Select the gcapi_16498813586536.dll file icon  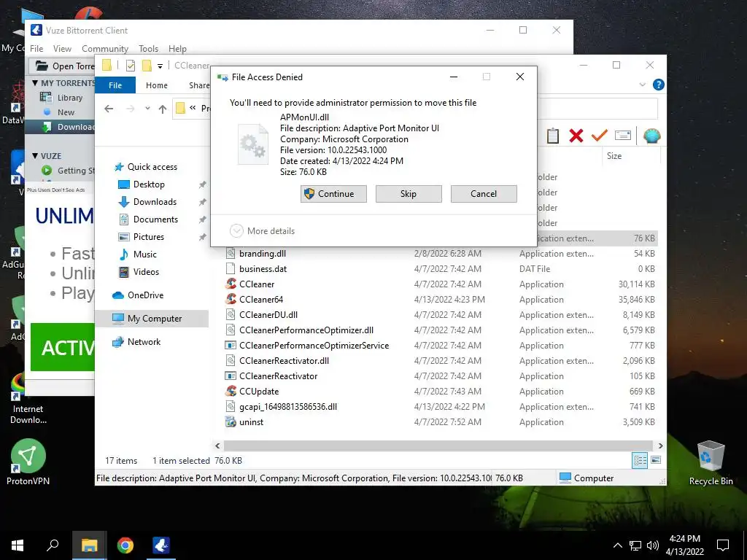pyautogui.click(x=231, y=407)
